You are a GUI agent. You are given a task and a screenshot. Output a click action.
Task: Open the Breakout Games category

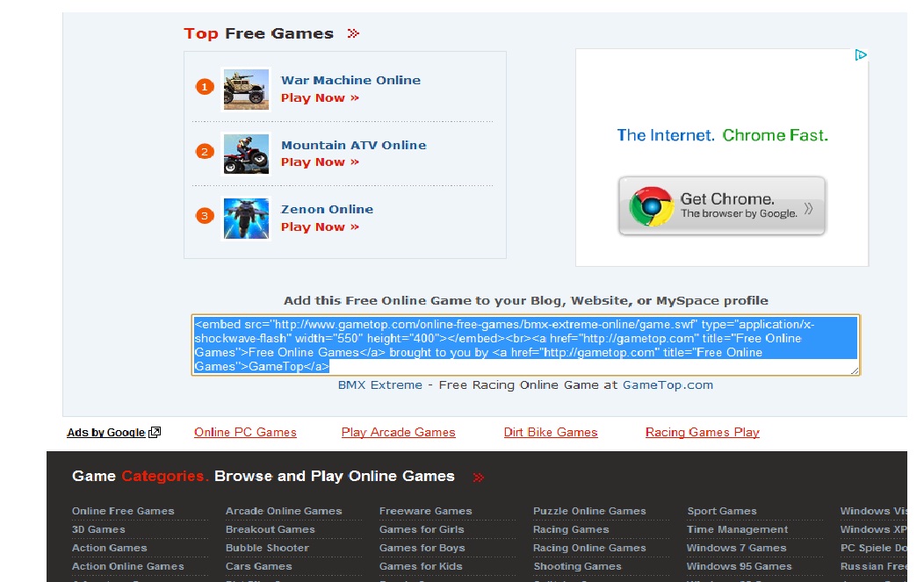[x=271, y=529]
